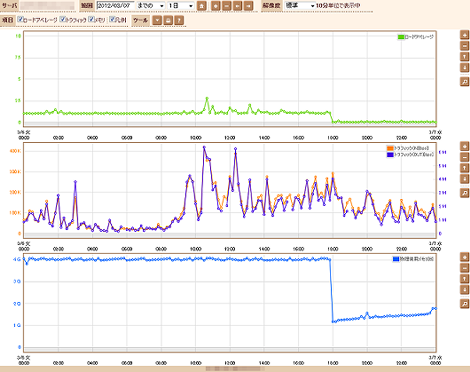Click the home icon beside the range dropdowns
This screenshot has height=372, width=470.
pos(202,6)
